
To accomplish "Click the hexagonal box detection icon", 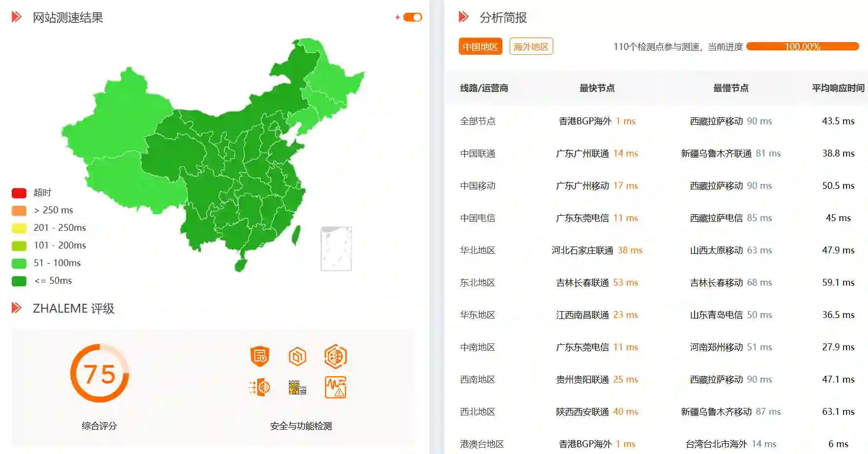I will (297, 356).
